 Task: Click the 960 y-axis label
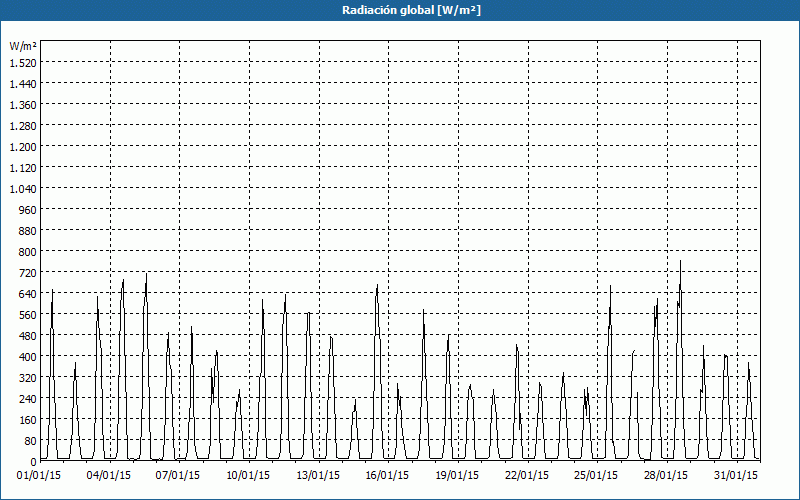[x=28, y=210]
